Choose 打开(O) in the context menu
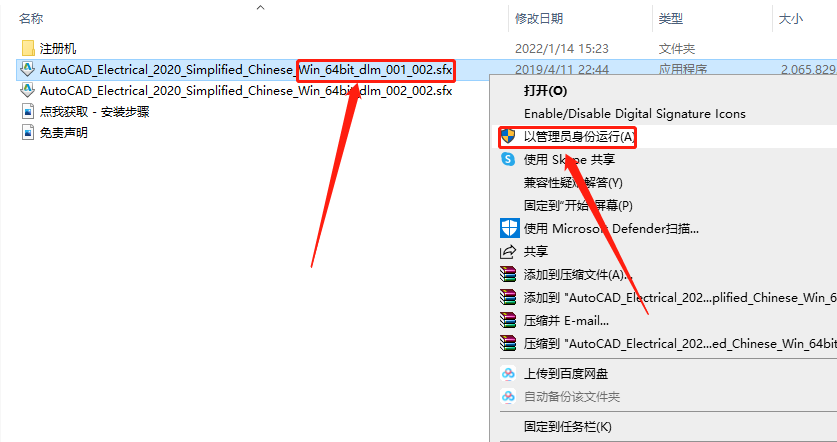The image size is (837, 442). click(x=545, y=91)
